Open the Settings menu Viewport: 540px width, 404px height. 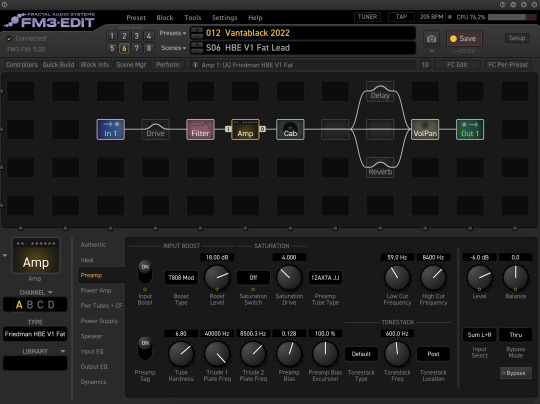pos(225,18)
